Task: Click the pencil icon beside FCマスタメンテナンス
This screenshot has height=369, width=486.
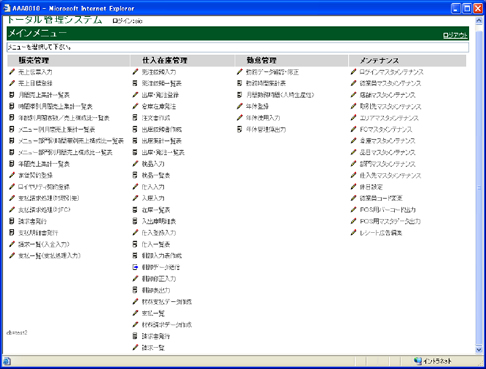Action: [354, 129]
